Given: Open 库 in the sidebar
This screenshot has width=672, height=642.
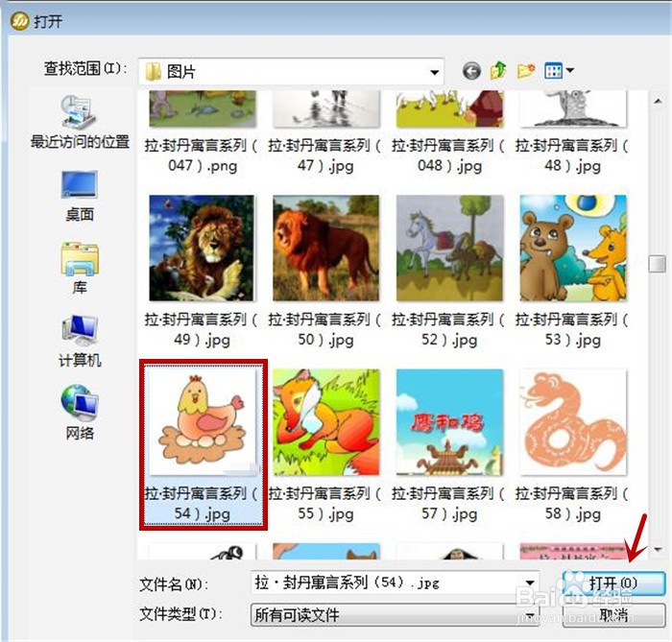Looking at the screenshot, I should pos(80,269).
